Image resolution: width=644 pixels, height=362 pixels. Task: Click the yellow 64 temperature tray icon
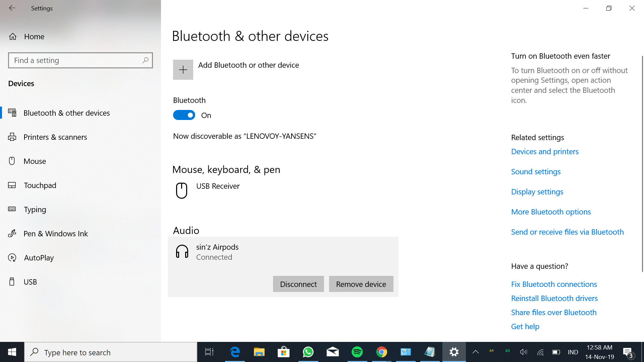coord(491,351)
